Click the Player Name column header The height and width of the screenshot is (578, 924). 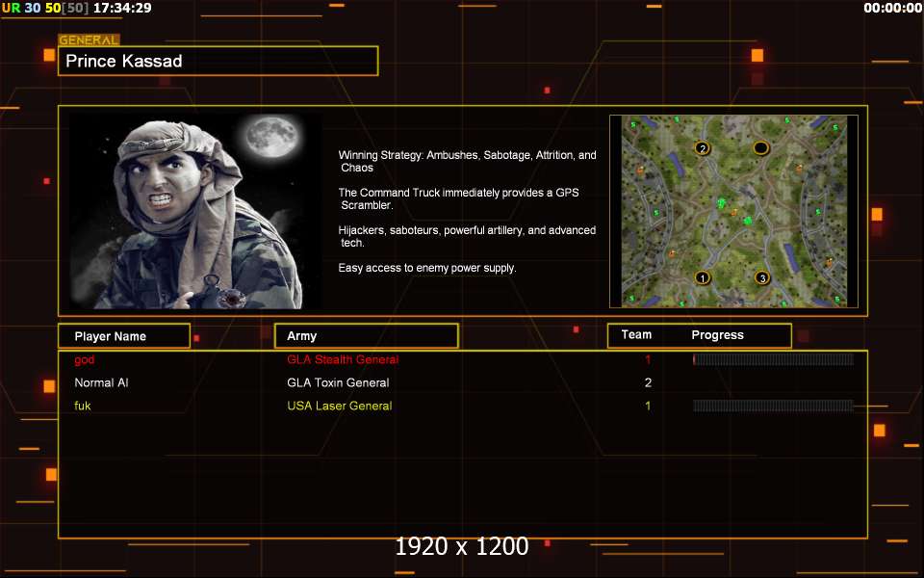click(124, 336)
